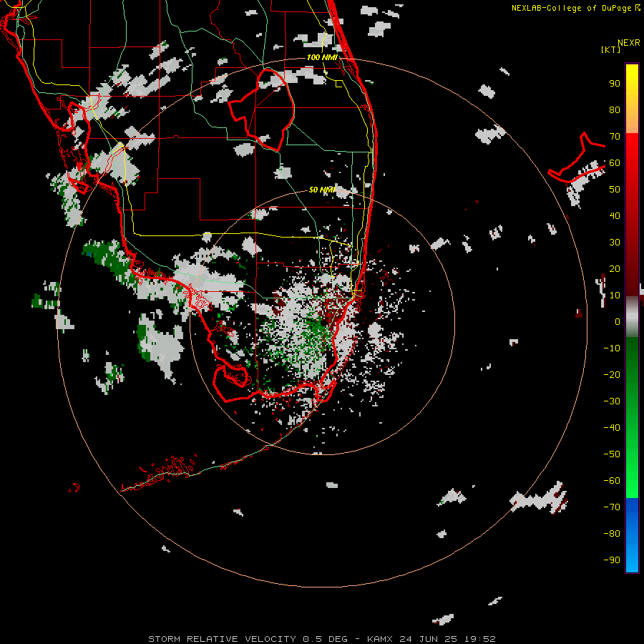Click the -70 value on the velocity scale
Screen dimensions: 644x644
click(x=612, y=507)
